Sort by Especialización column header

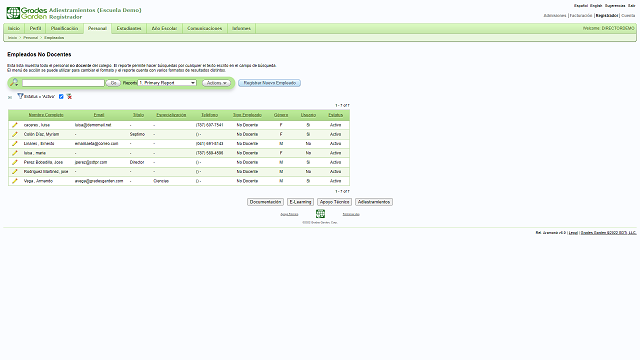[171, 115]
